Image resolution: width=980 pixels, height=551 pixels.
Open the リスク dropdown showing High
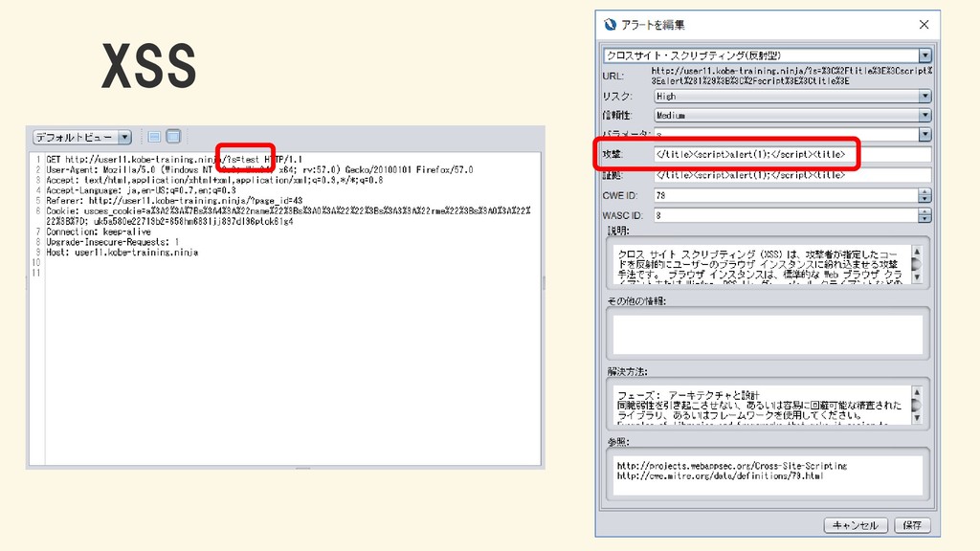click(792, 97)
